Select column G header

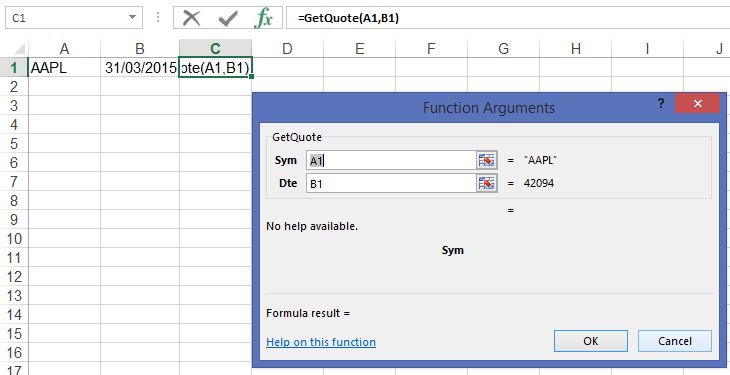click(503, 48)
